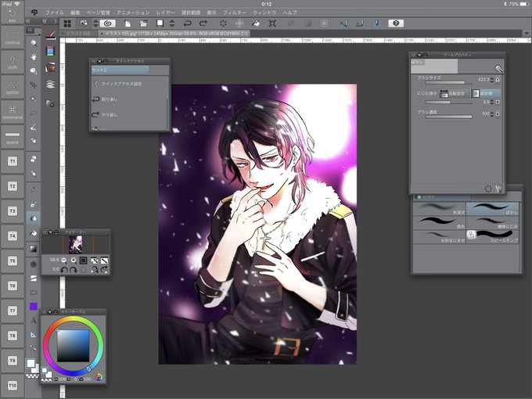Viewport: 532px width, 399px height.
Task: Open the grid menu icon in command bar
Action: tap(67, 23)
